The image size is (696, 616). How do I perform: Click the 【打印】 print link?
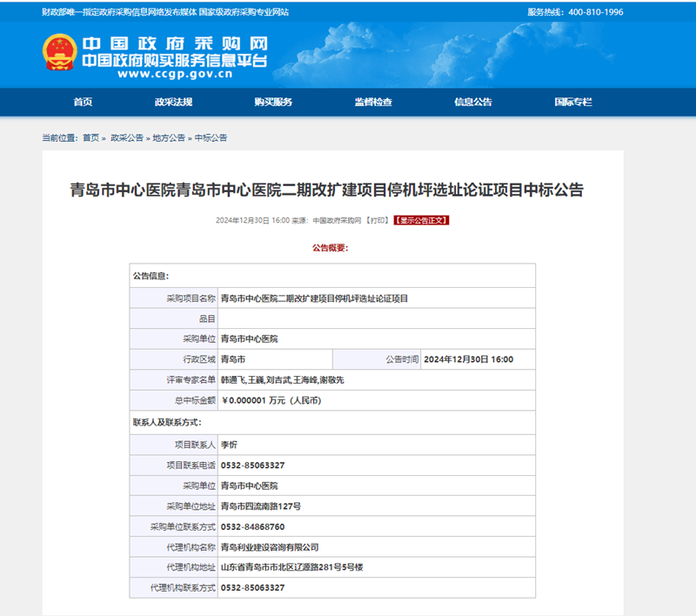click(x=377, y=221)
